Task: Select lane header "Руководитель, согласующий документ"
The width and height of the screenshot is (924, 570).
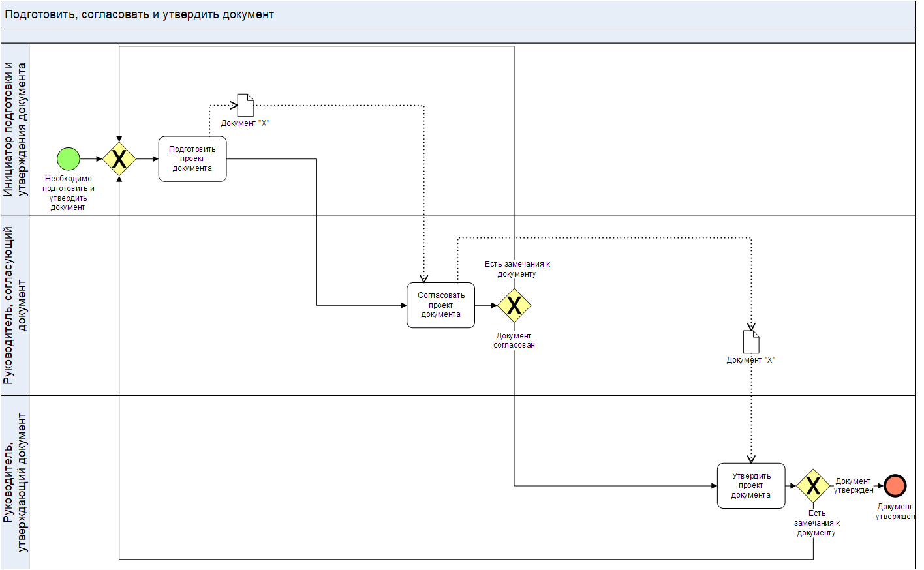Action: click(x=15, y=305)
